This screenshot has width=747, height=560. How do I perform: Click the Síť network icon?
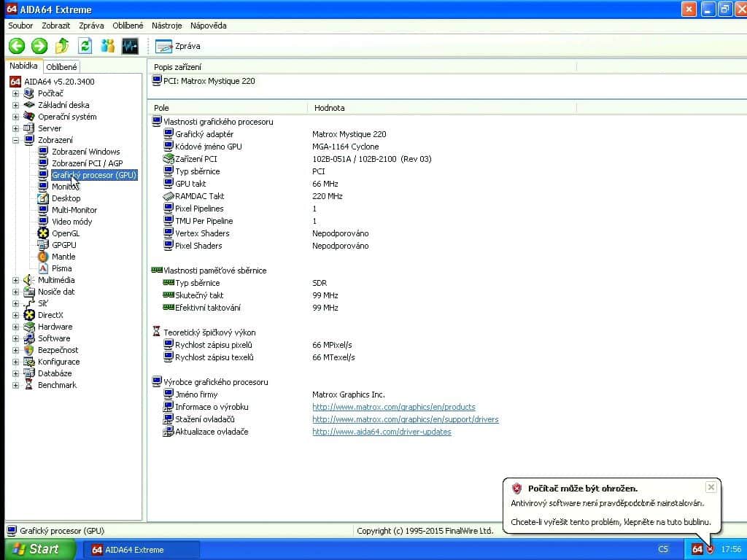click(29, 303)
